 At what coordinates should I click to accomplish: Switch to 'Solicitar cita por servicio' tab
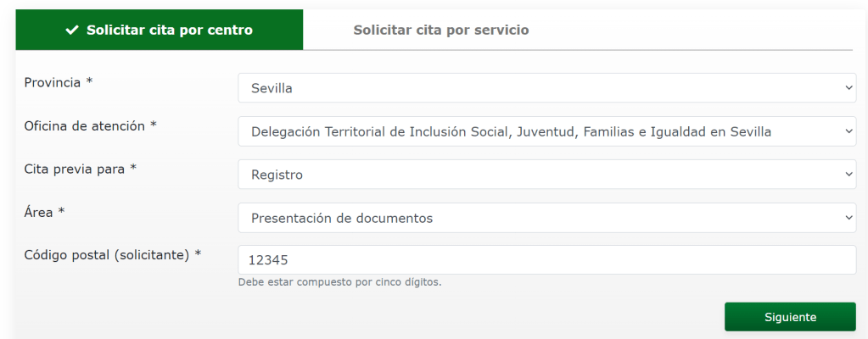coord(441,31)
